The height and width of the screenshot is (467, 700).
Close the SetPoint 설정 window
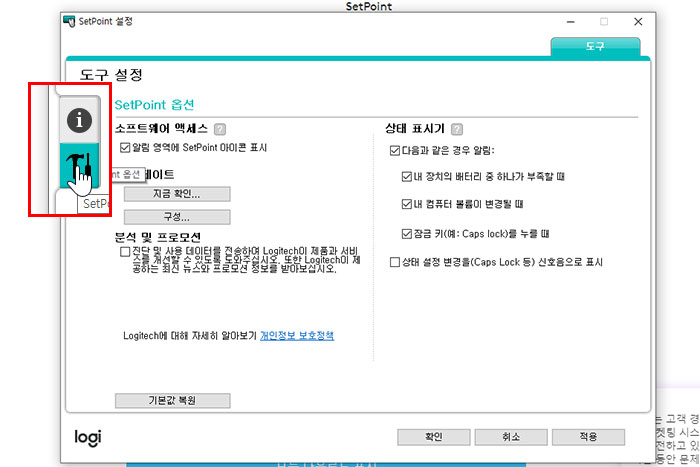pos(638,22)
